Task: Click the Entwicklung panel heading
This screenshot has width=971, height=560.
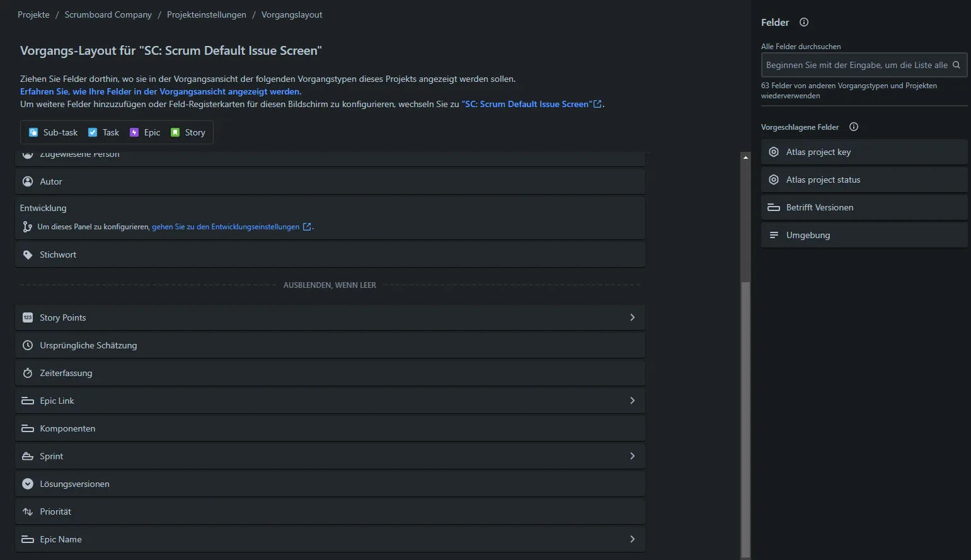Action: click(x=43, y=208)
